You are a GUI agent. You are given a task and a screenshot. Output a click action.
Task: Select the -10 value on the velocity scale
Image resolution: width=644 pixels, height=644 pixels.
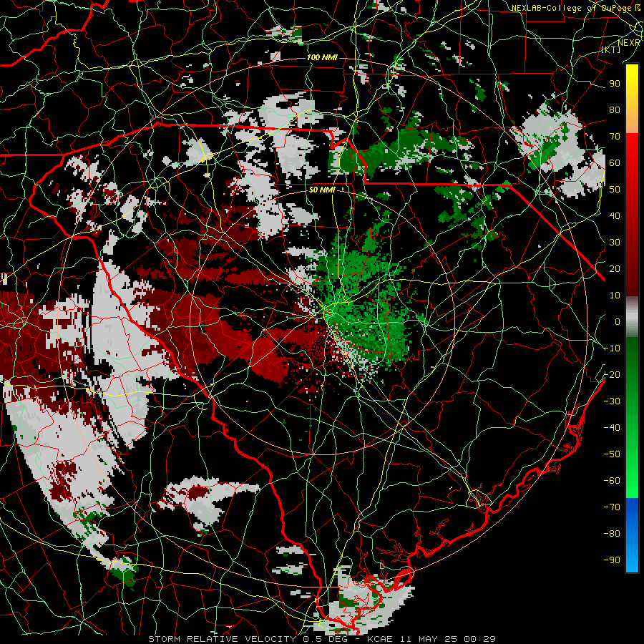click(x=612, y=348)
